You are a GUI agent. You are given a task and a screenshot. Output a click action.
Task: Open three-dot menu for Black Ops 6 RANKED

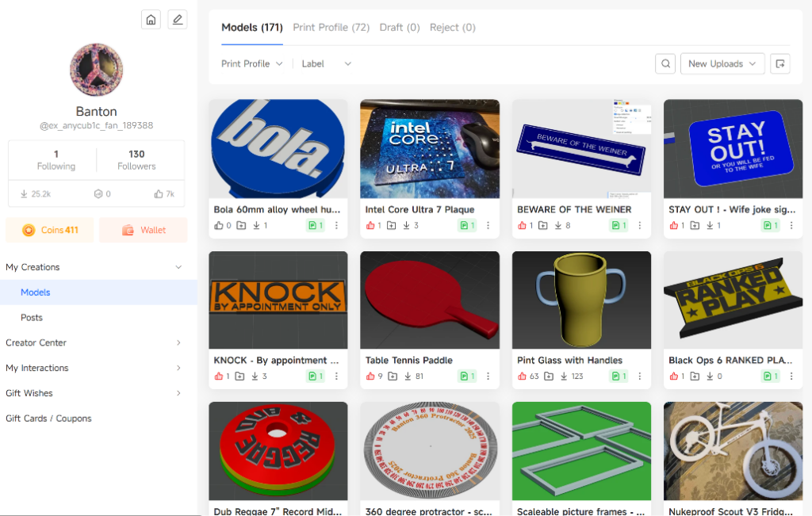791,376
